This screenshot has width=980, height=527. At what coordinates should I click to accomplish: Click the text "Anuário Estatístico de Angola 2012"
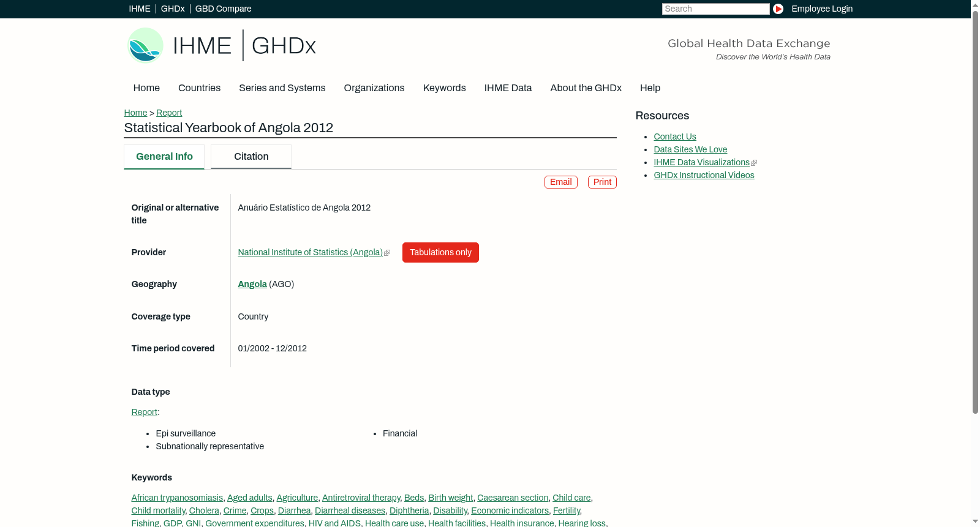pos(304,207)
